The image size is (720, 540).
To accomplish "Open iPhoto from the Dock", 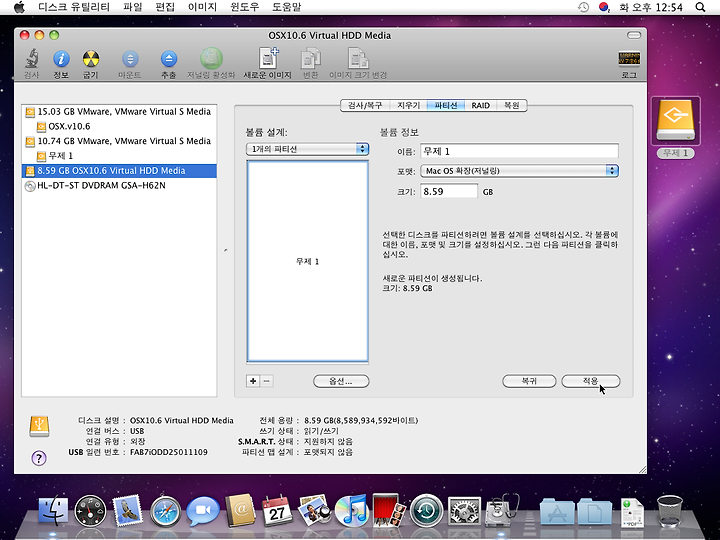I will tap(315, 511).
